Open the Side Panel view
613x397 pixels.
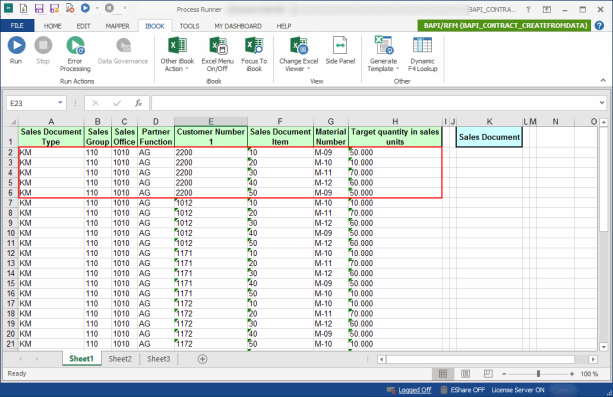pyautogui.click(x=340, y=50)
